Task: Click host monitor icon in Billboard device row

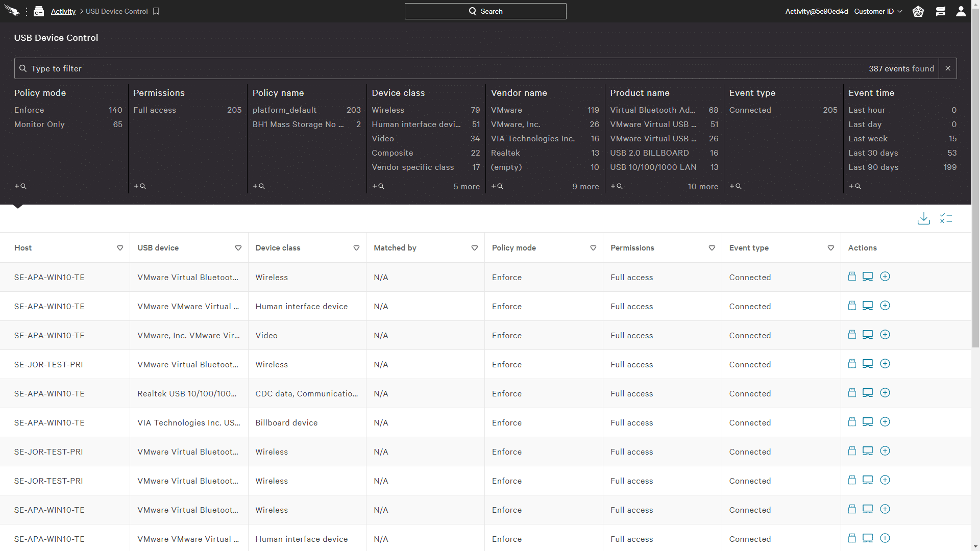Action: tap(868, 422)
